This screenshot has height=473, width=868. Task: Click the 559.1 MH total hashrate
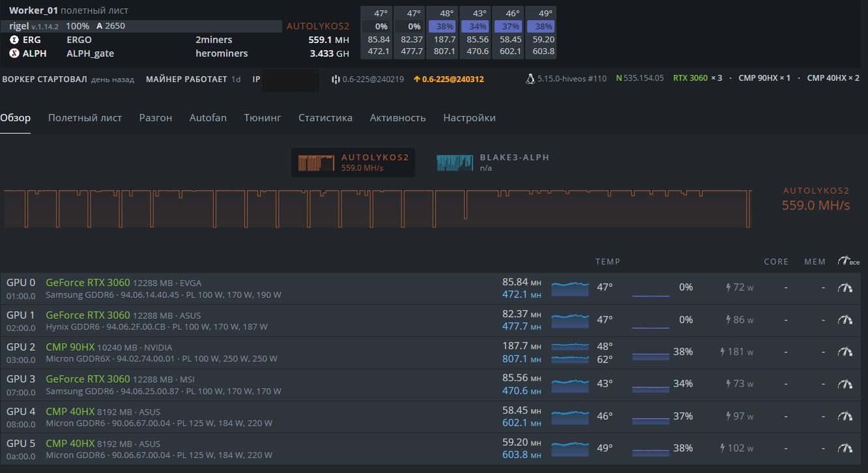pyautogui.click(x=329, y=40)
